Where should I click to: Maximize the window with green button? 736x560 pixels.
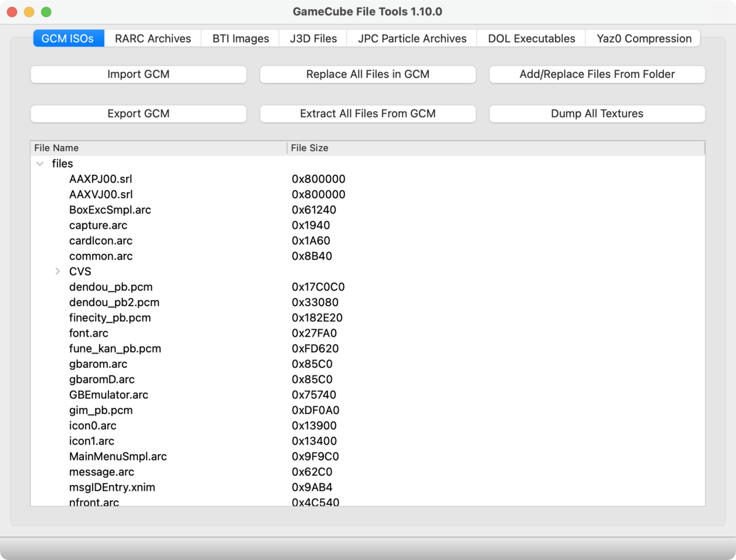46,12
